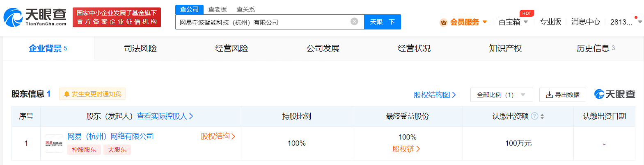Expand the 会员服务 dropdown menu

(x=485, y=22)
